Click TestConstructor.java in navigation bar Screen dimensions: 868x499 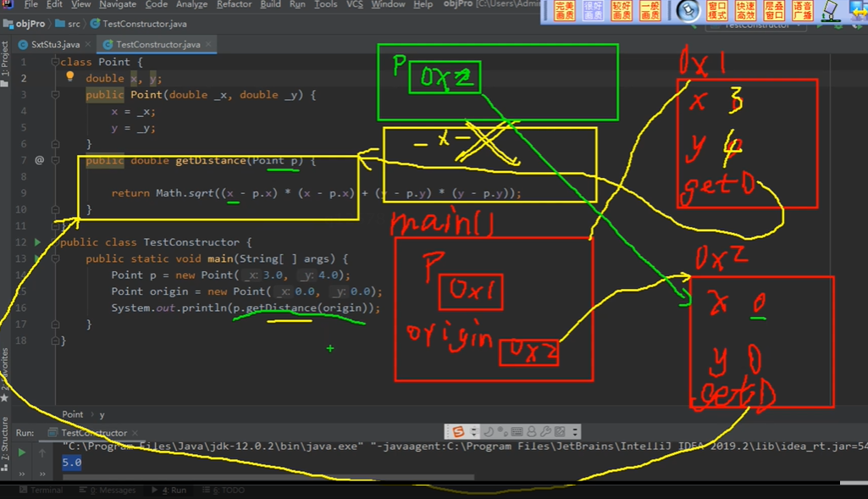point(138,24)
